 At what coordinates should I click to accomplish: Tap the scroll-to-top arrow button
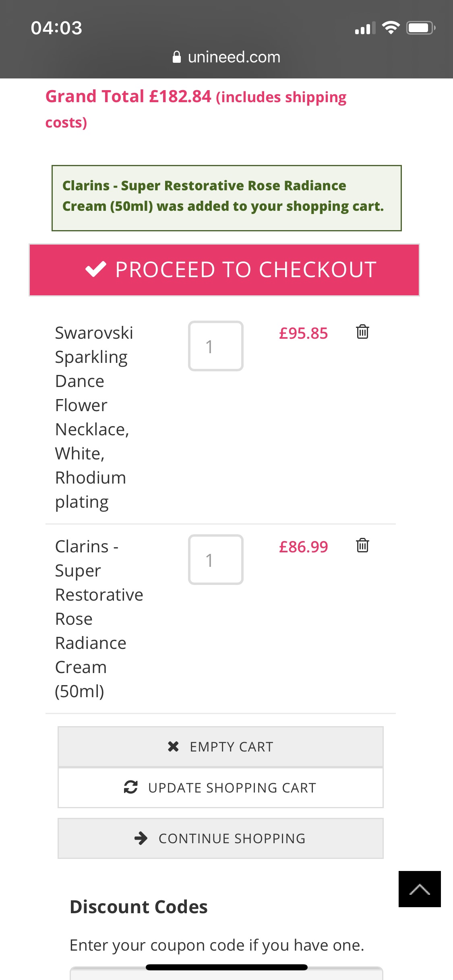pyautogui.click(x=420, y=889)
